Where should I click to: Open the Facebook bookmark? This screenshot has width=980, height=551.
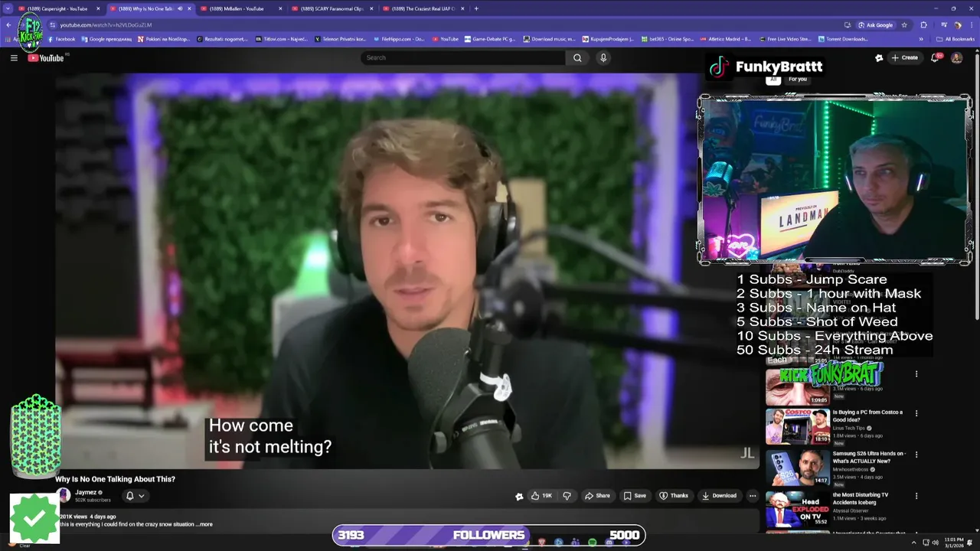point(61,39)
